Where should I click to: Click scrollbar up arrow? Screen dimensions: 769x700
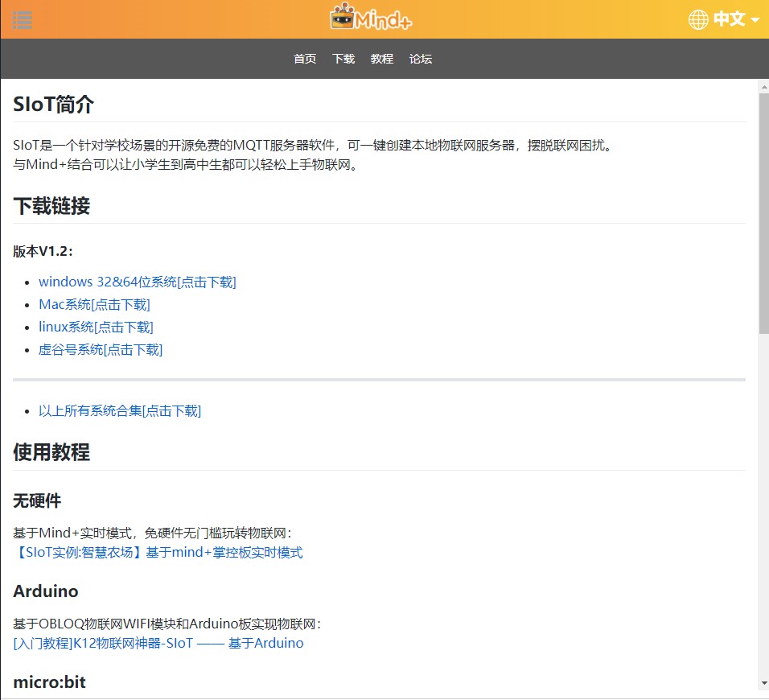click(x=763, y=88)
